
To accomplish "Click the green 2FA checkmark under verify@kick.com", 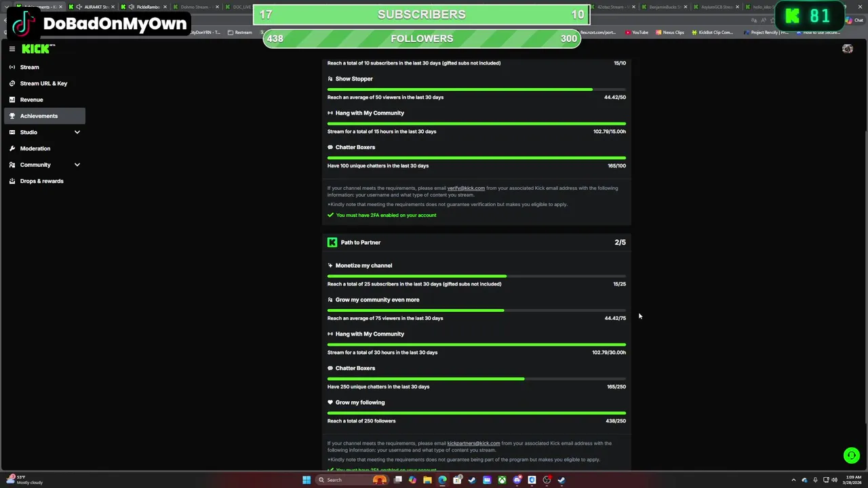I will pos(330,215).
